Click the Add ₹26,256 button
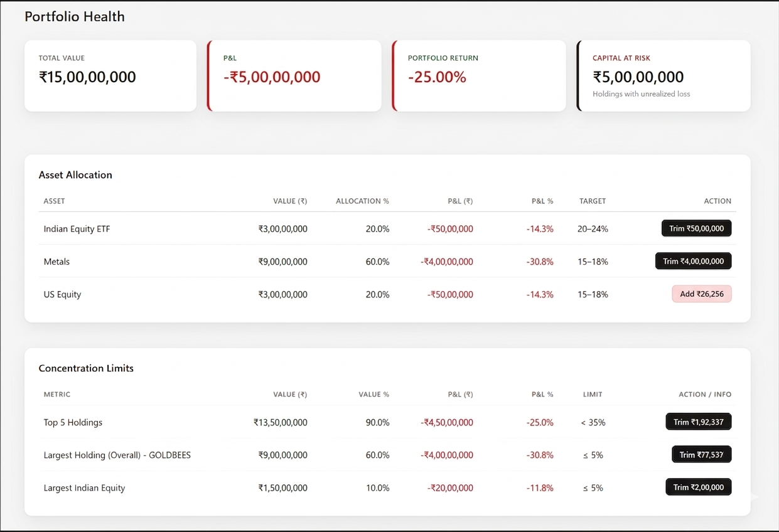The height and width of the screenshot is (532, 779). click(x=701, y=294)
